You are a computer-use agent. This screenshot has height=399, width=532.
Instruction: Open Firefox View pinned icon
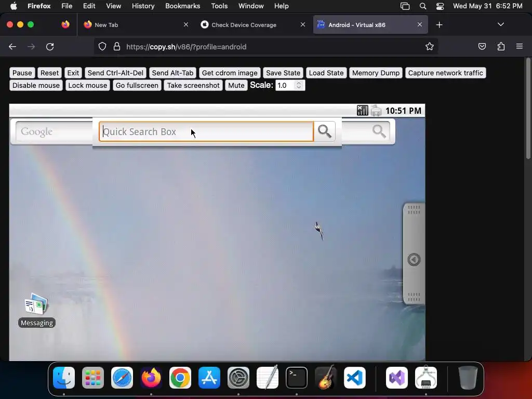pos(65,24)
